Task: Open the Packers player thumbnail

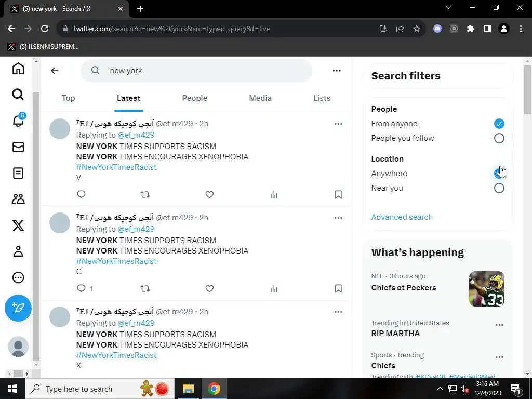Action: [x=486, y=289]
